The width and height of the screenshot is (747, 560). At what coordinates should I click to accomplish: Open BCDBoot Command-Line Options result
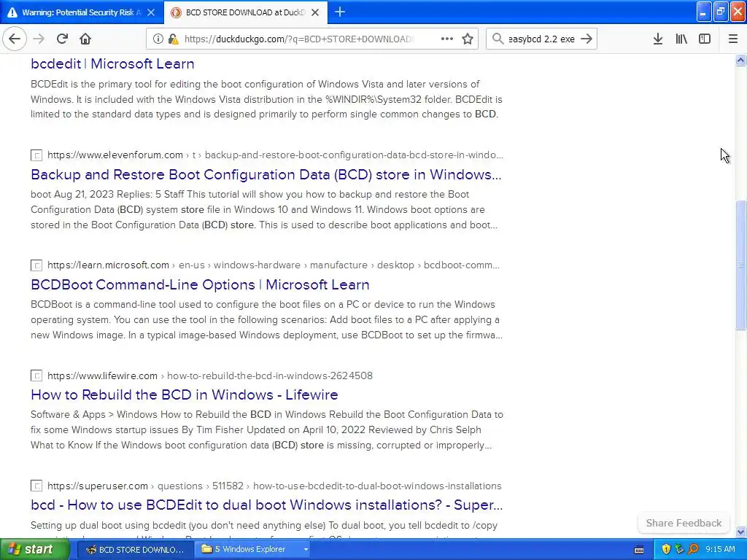pos(200,284)
